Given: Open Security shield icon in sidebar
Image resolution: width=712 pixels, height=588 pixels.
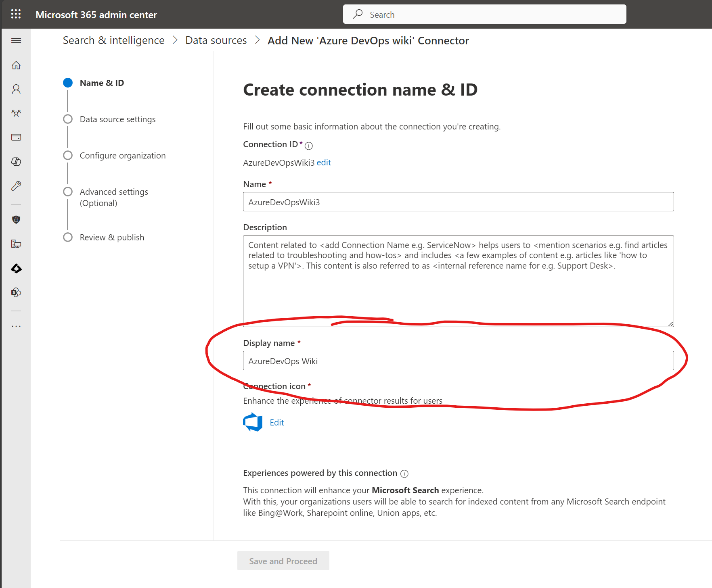Looking at the screenshot, I should [x=16, y=220].
